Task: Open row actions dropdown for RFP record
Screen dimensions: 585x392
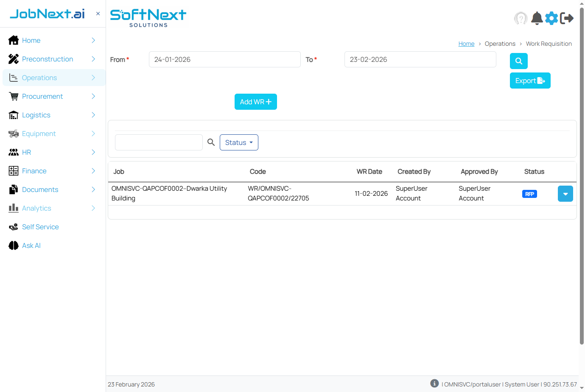Action: pyautogui.click(x=565, y=194)
